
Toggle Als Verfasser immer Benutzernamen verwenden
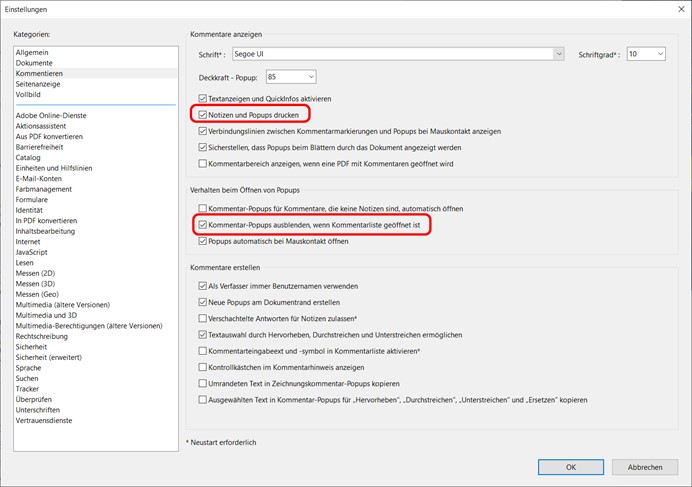[203, 286]
